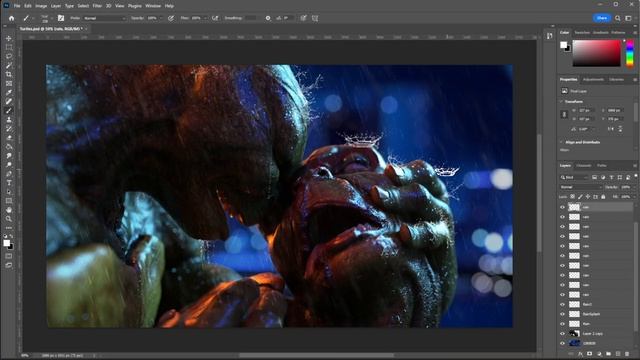This screenshot has width=640, height=360.
Task: Switch to the Adjustments tab
Action: (x=593, y=79)
